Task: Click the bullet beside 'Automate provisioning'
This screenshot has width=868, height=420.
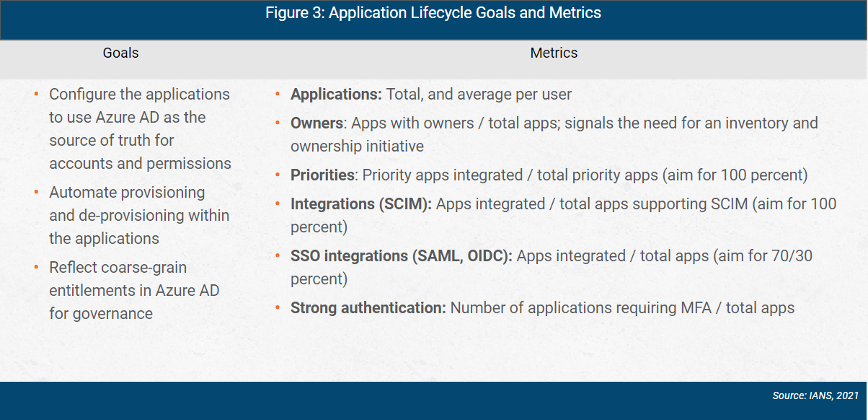Action: 35,191
